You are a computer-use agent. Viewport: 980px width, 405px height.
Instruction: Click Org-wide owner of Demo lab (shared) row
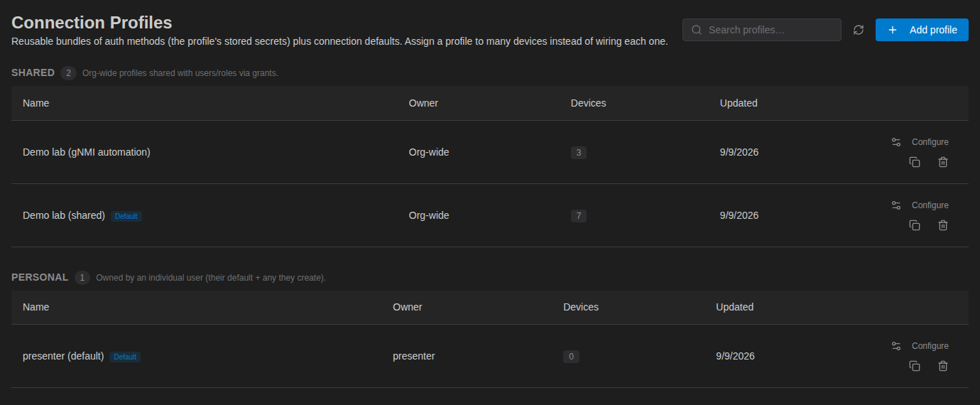(429, 215)
